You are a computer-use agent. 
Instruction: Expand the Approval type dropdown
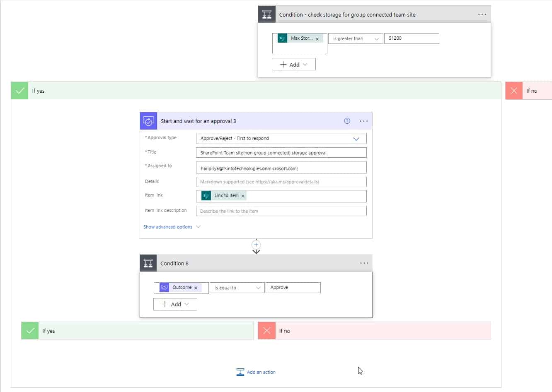tap(281, 138)
